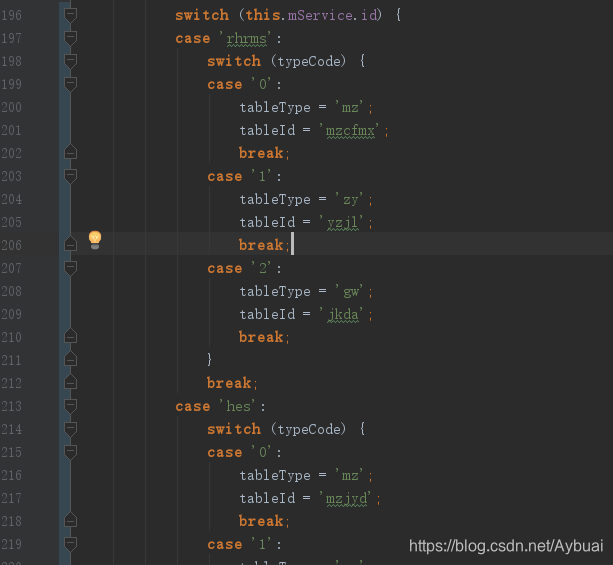The image size is (613, 565).
Task: Click line number 200 in gutter
Action: point(11,108)
